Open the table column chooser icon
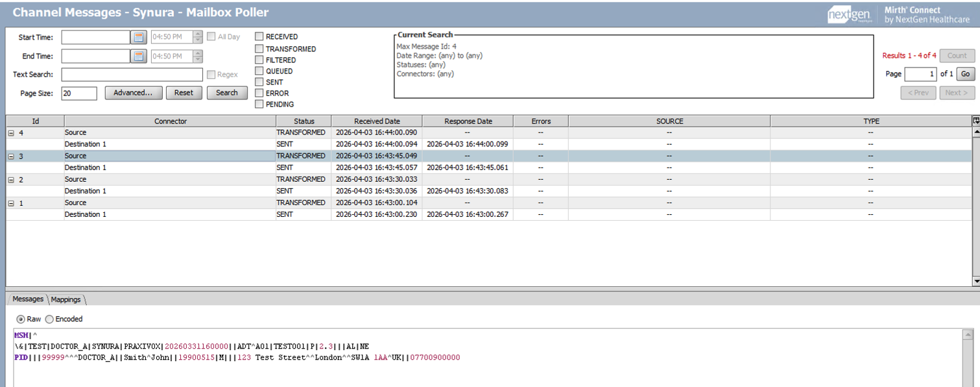Screen dimensions: 980x387 pos(975,121)
